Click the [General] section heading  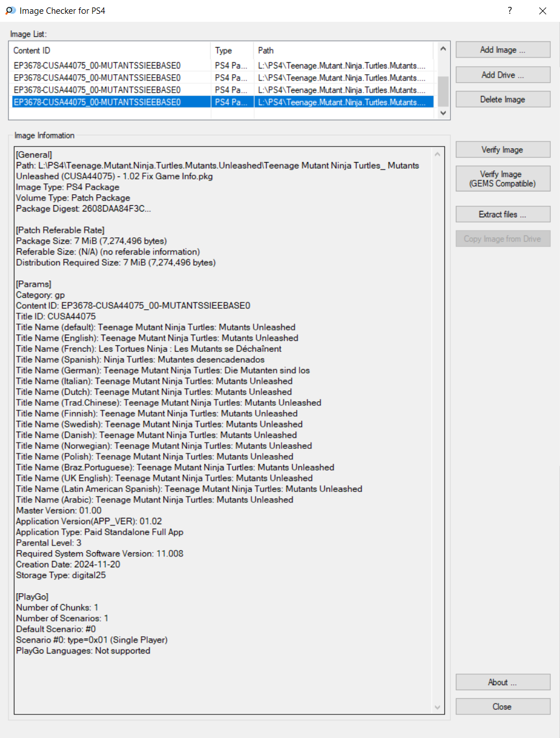pos(34,155)
